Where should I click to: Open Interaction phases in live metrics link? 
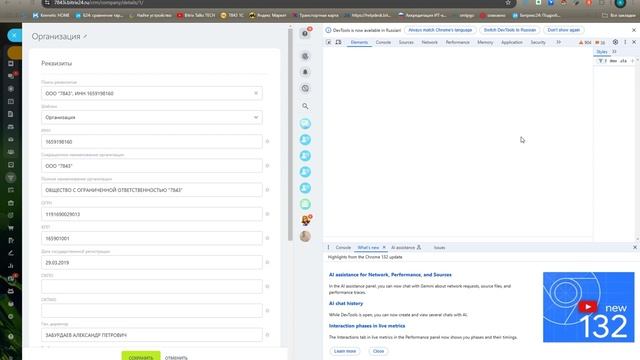click(367, 326)
